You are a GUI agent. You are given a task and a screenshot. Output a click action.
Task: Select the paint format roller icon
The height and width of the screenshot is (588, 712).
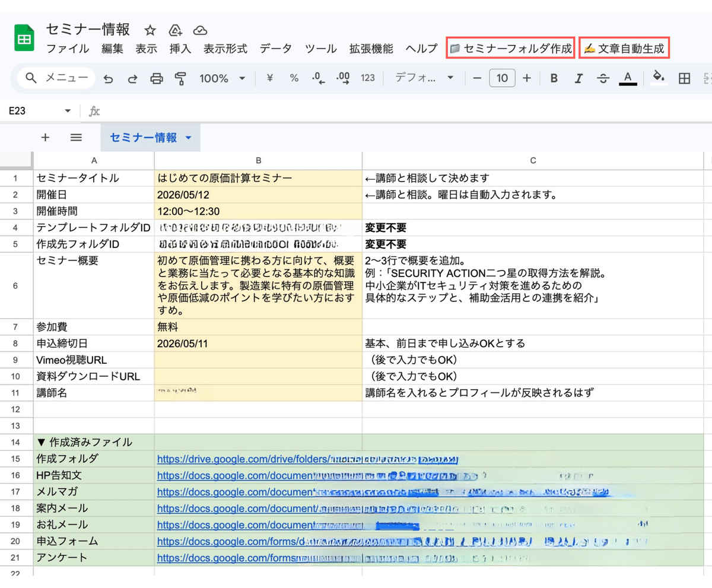(181, 78)
